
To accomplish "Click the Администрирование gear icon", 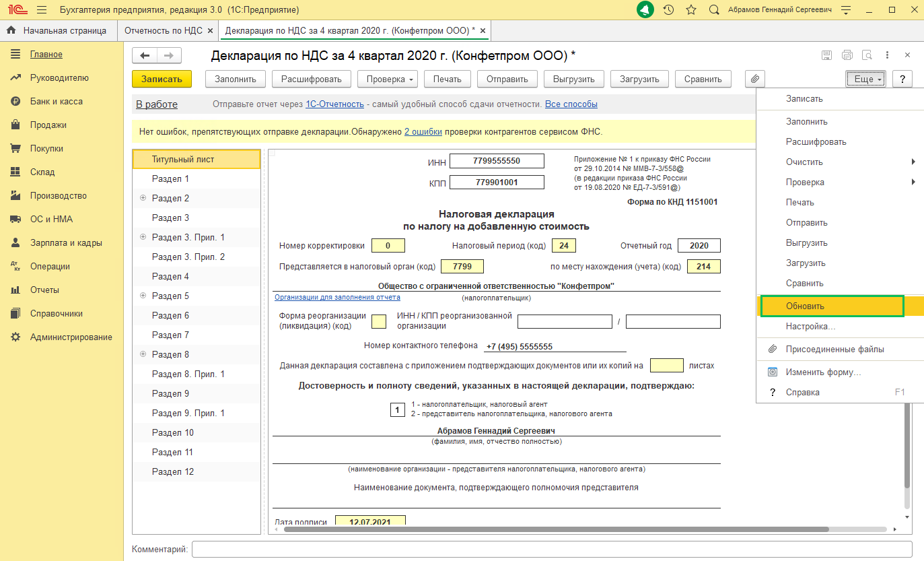I will [x=15, y=337].
